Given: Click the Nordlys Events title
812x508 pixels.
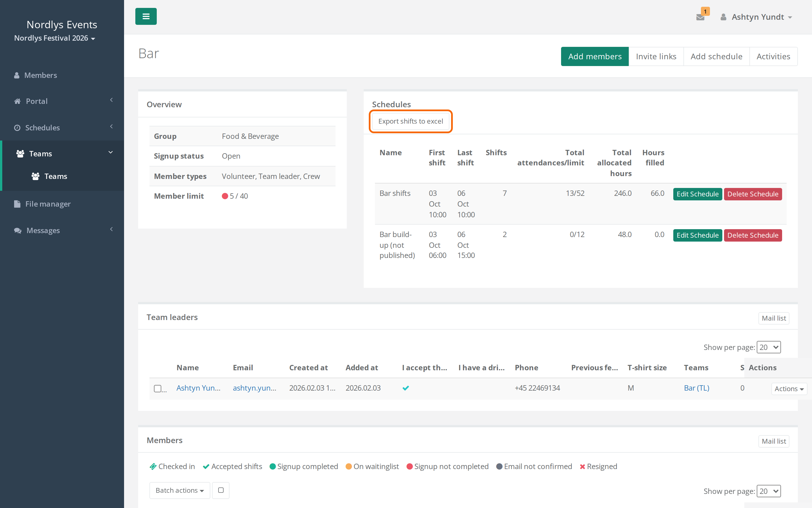Looking at the screenshot, I should [62, 25].
